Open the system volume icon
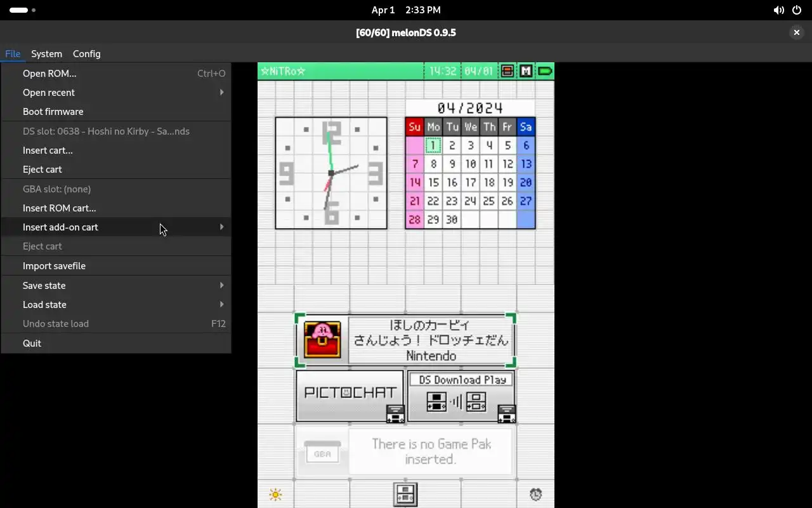The height and width of the screenshot is (508, 812). click(778, 10)
